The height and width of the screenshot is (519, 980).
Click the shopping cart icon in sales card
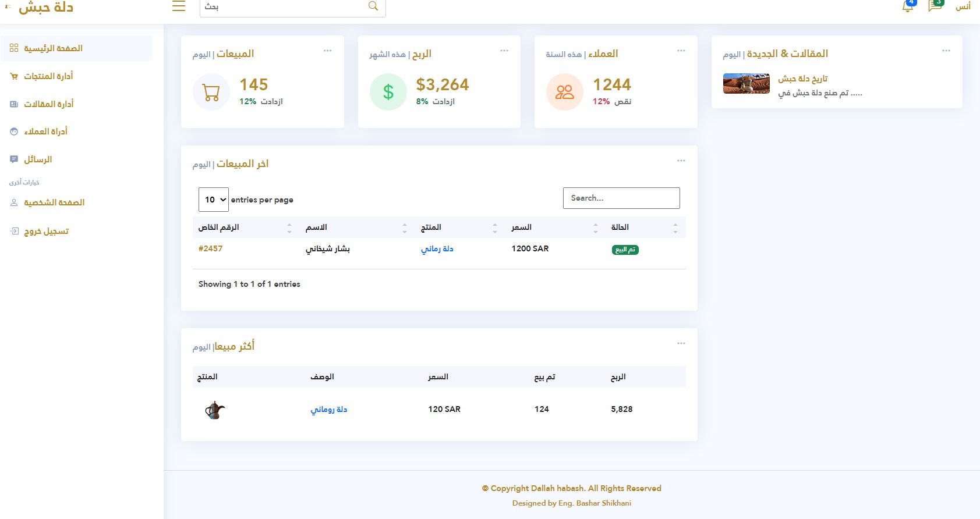(x=211, y=92)
